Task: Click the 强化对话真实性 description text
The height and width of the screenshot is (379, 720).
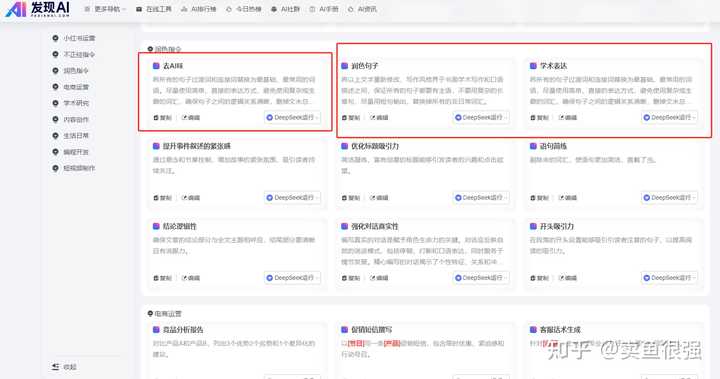Action: pyautogui.click(x=422, y=251)
